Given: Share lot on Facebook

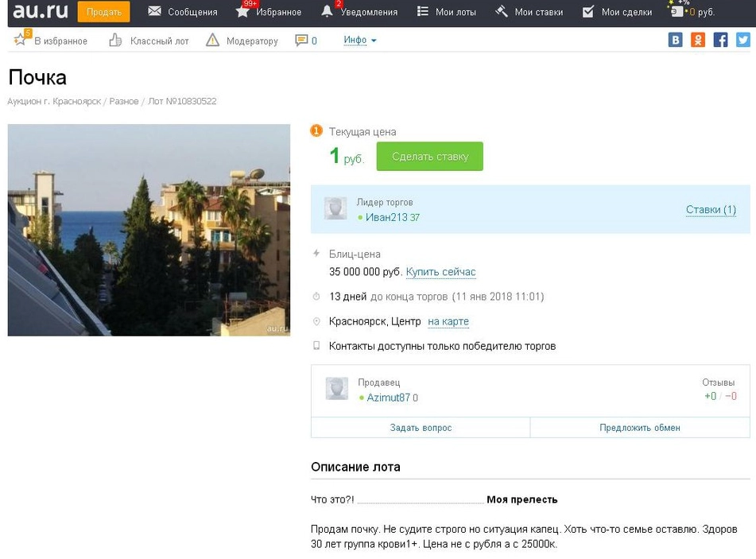Looking at the screenshot, I should [720, 40].
